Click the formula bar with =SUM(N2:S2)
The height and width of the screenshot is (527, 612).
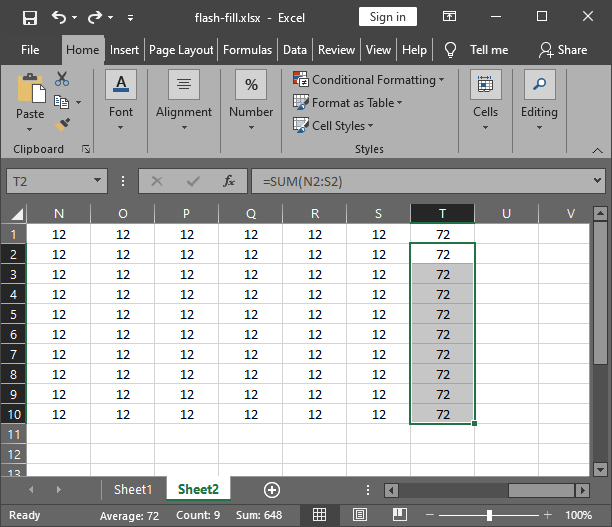coord(421,181)
